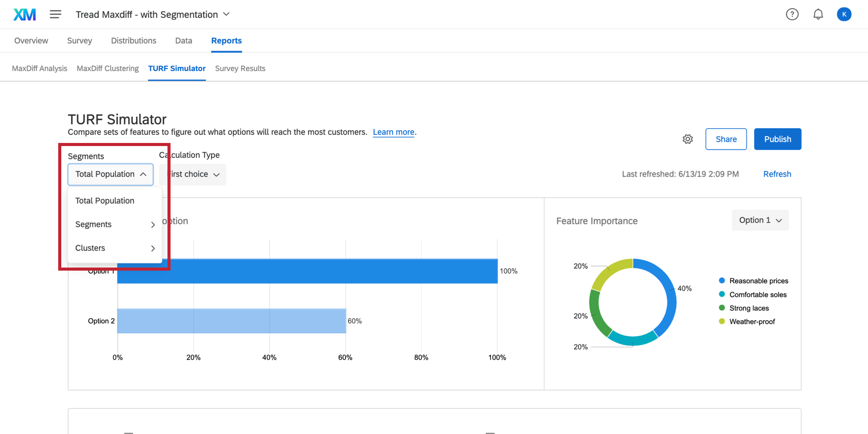Open TURF Simulator settings gear
868x434 pixels.
coord(688,139)
